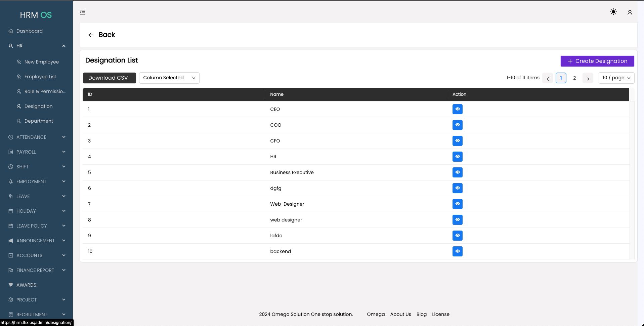Click the Name column header
644x326 pixels.
tap(356, 94)
